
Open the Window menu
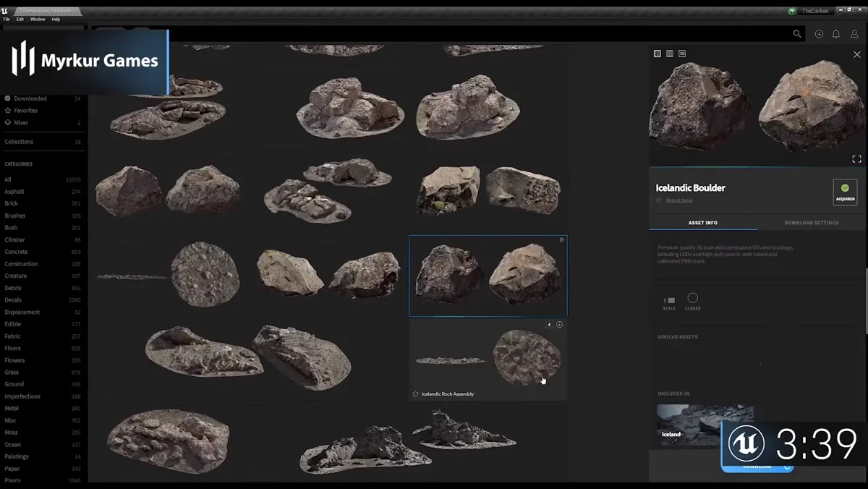(37, 19)
